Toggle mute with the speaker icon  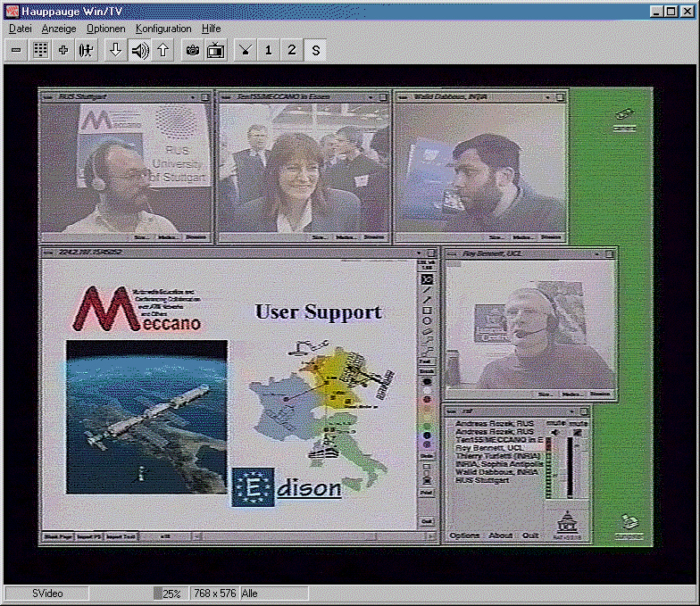point(139,50)
